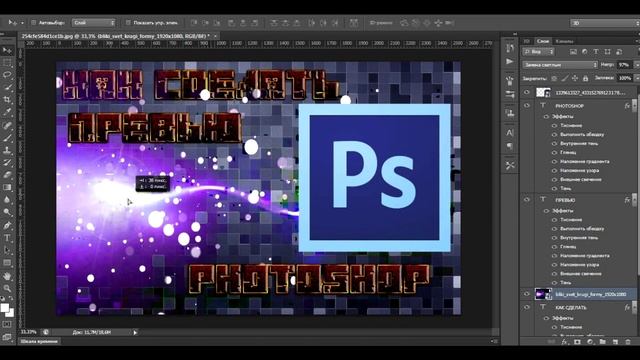The width and height of the screenshot is (640, 360).
Task: Select the Lasso tool
Action: pos(7,75)
